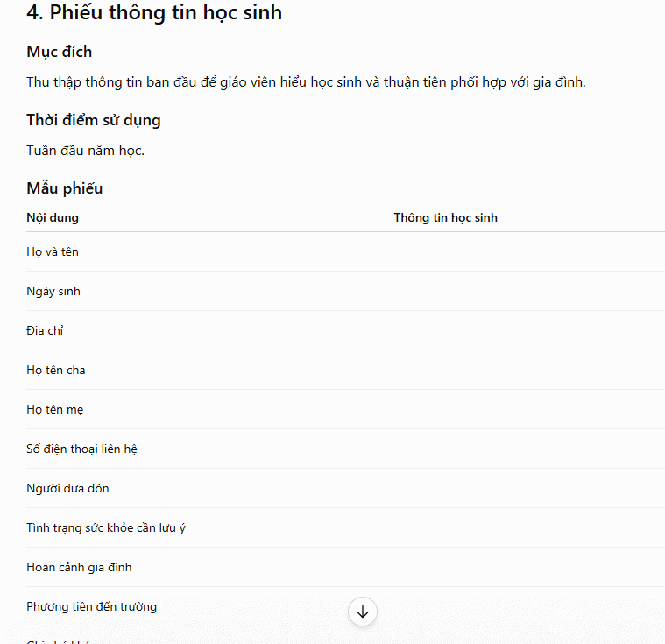Select the 'Họ và tên' table row
Image resolution: width=665 pixels, height=644 pixels.
coord(346,252)
